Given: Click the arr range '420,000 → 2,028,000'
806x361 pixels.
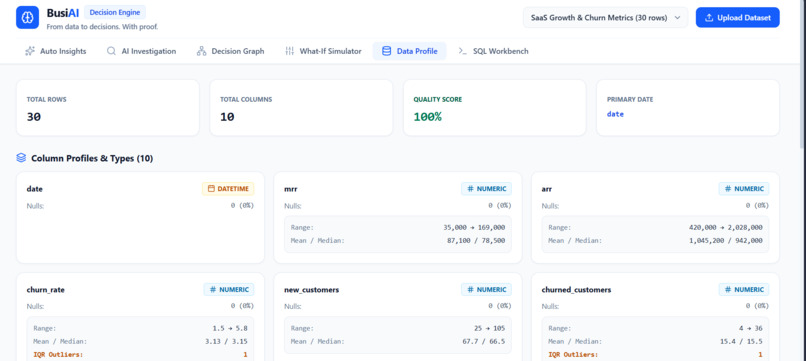Looking at the screenshot, I should pos(725,227).
